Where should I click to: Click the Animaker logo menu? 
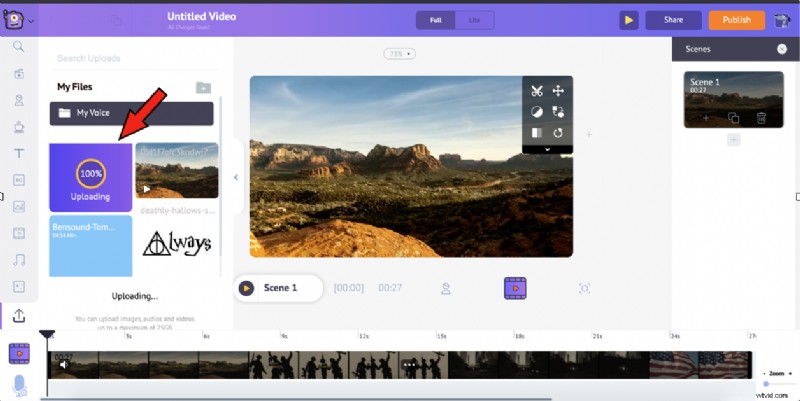(18, 20)
